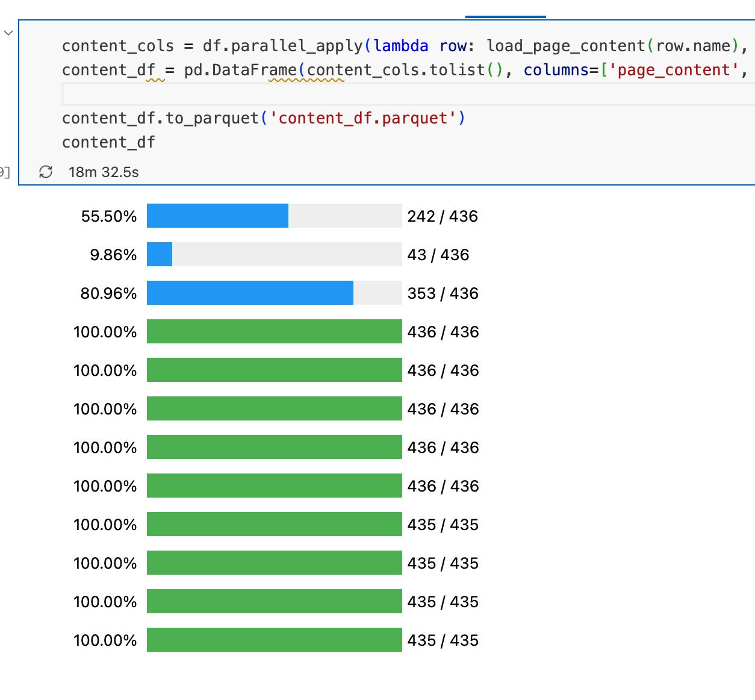Click the 80.96% percentage label
Screen dimensions: 755x700
pyautogui.click(x=108, y=293)
